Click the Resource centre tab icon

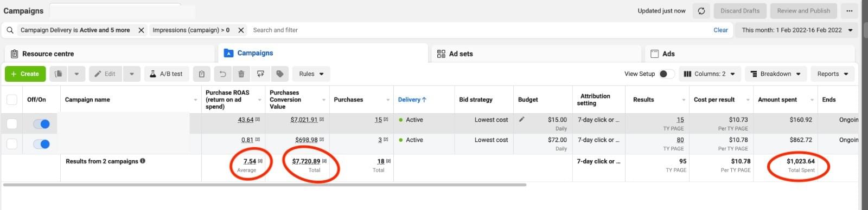click(x=15, y=54)
